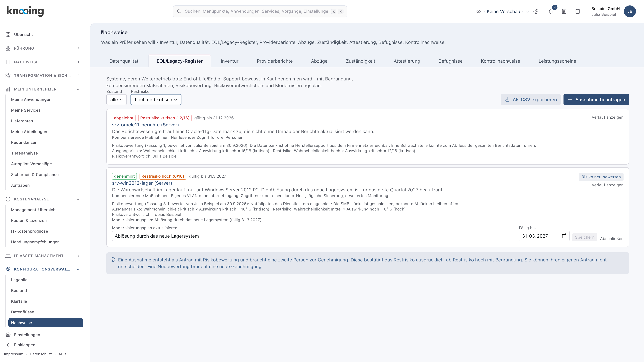The width and height of the screenshot is (644, 362).
Task: Click the IT-Asset-Management laptop icon
Action: tap(8, 256)
